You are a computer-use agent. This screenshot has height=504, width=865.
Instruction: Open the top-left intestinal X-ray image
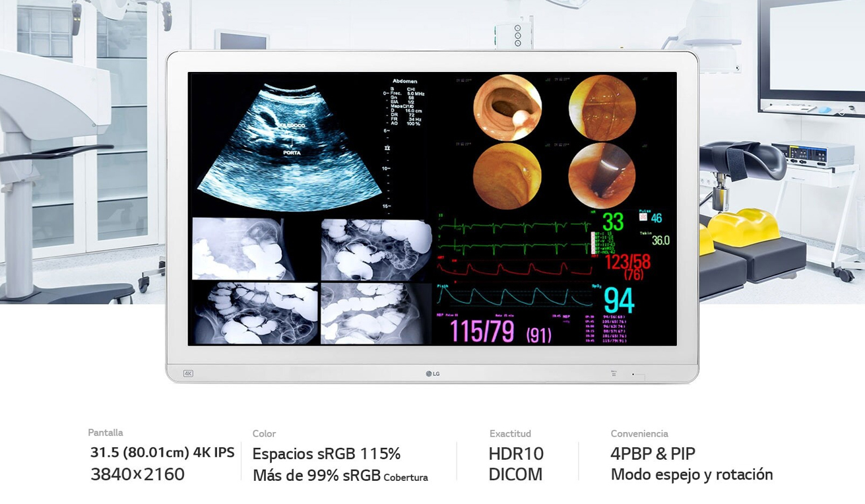(243, 249)
